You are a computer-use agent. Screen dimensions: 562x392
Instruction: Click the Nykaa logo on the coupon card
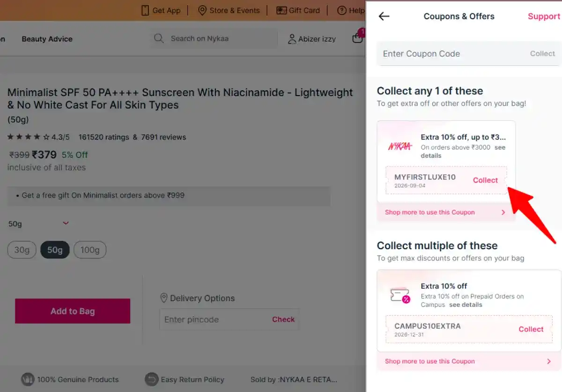coord(399,147)
